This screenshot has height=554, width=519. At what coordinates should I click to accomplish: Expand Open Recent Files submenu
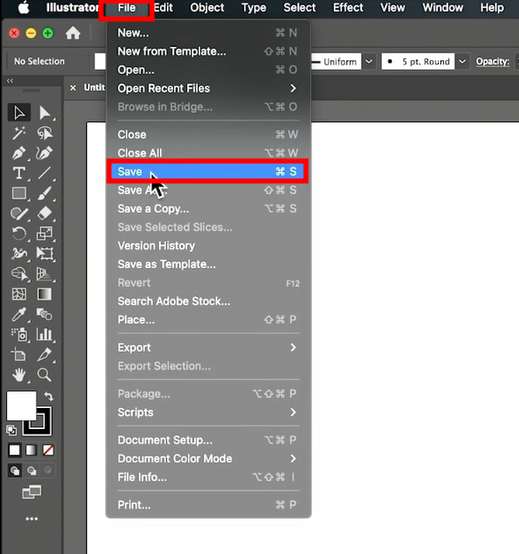click(x=207, y=88)
